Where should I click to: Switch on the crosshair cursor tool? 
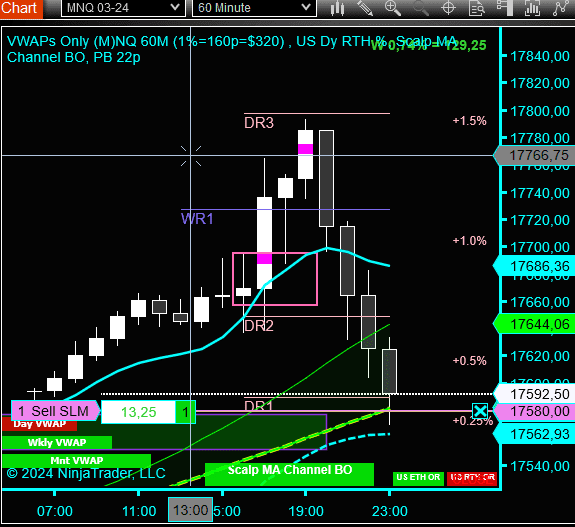(x=448, y=8)
